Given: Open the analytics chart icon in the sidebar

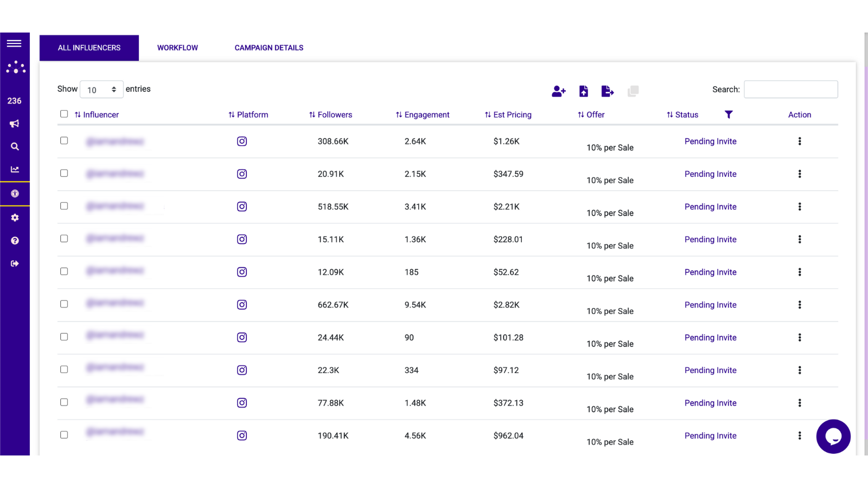Looking at the screenshot, I should [15, 169].
